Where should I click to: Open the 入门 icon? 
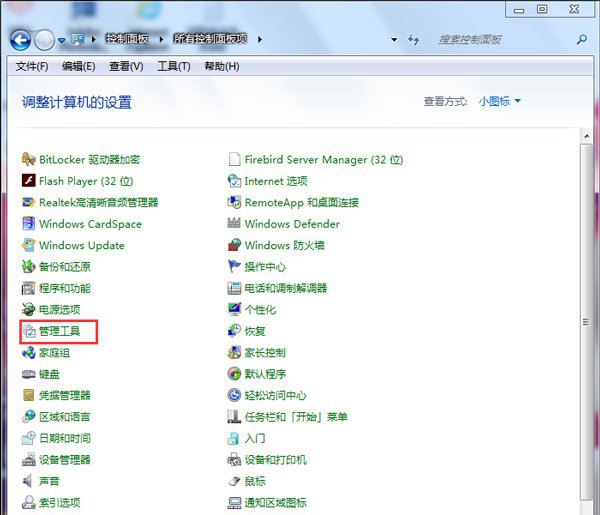[234, 438]
